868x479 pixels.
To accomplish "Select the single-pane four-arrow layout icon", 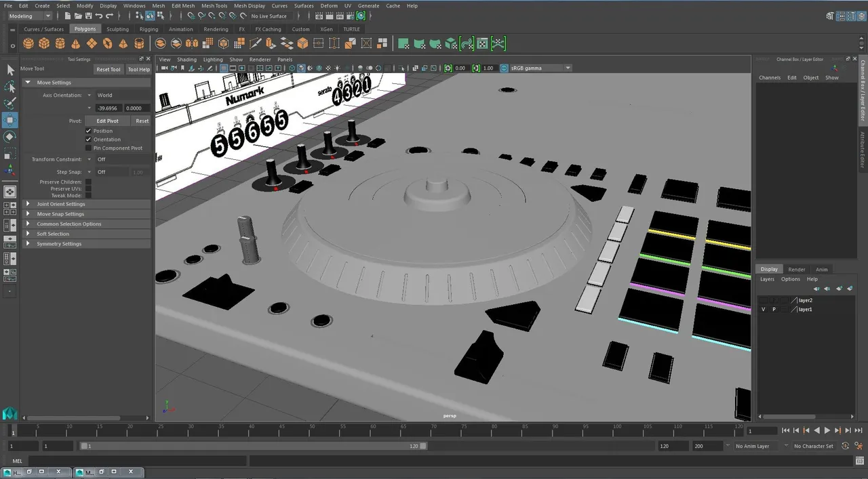I will coord(10,192).
